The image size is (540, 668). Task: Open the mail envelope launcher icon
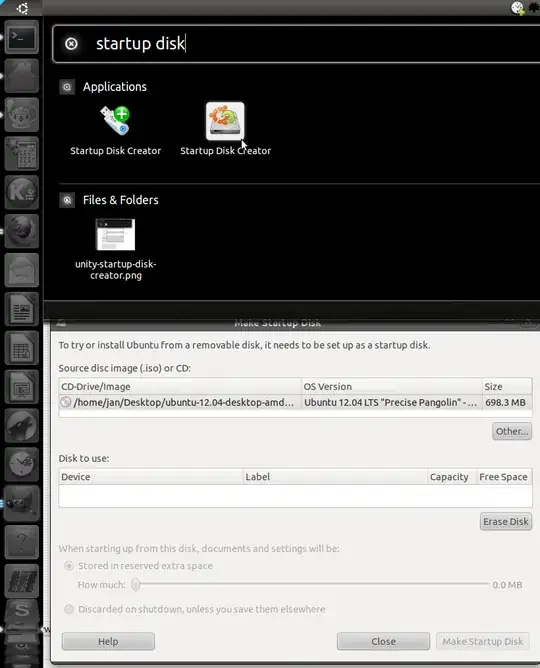(21, 270)
